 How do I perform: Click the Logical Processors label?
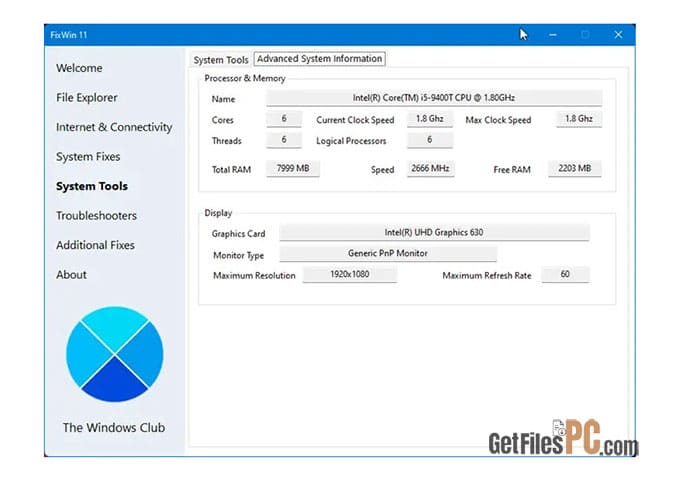(351, 141)
